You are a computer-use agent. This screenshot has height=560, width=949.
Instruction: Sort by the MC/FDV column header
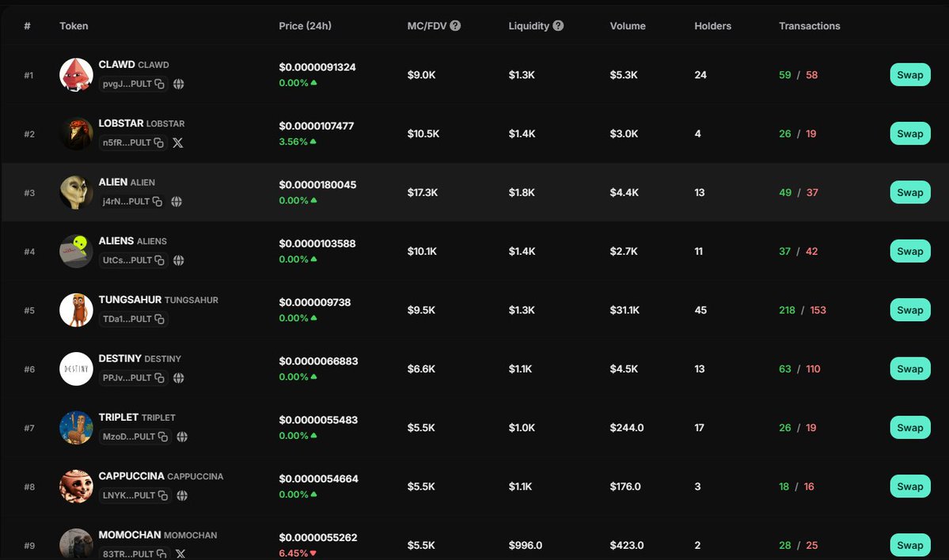[427, 26]
